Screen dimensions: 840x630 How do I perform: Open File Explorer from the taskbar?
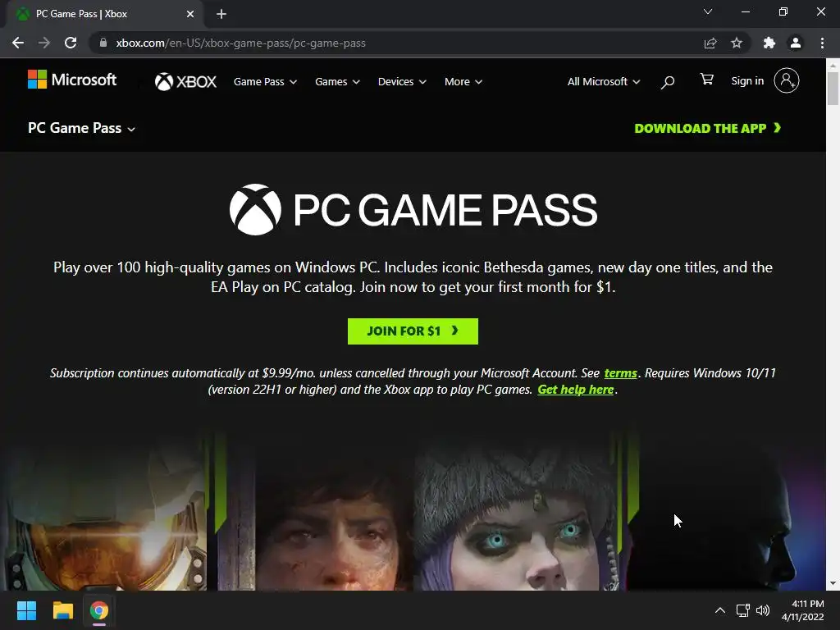[x=62, y=610]
